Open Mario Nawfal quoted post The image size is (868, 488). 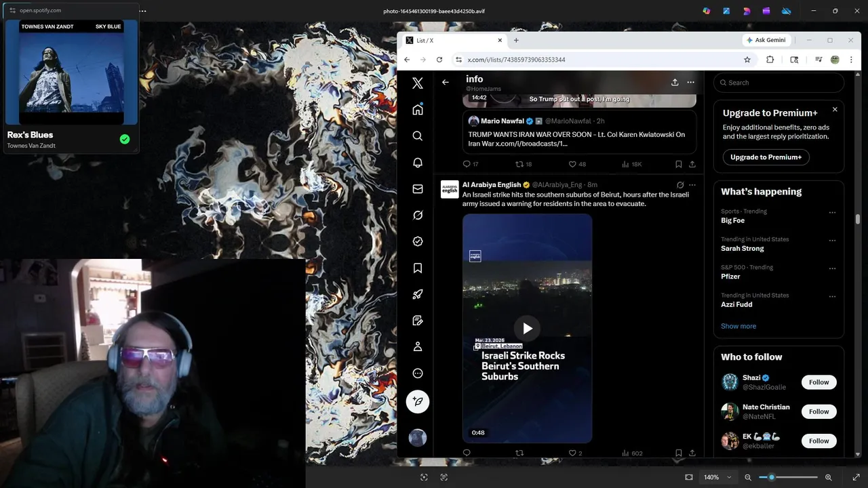pos(579,131)
